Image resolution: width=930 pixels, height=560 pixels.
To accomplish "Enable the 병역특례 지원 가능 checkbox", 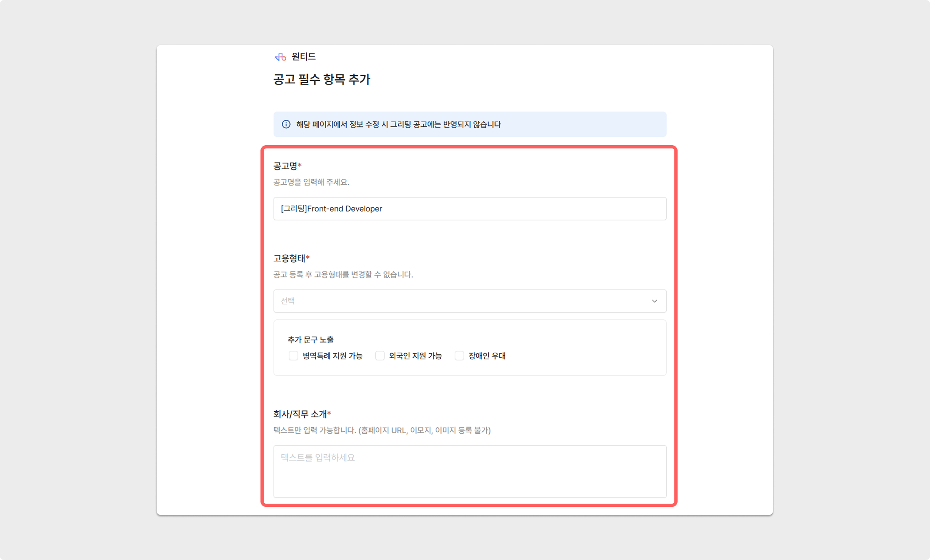I will pyautogui.click(x=293, y=356).
